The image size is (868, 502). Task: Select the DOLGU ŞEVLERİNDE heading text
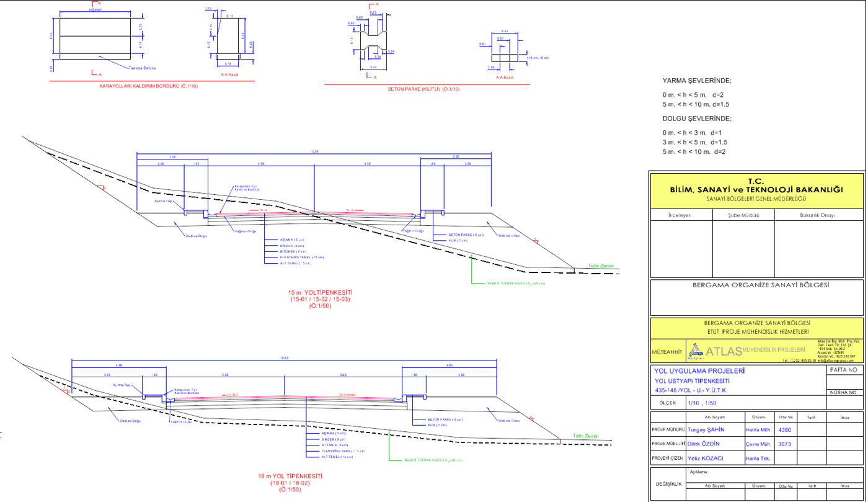tap(697, 119)
